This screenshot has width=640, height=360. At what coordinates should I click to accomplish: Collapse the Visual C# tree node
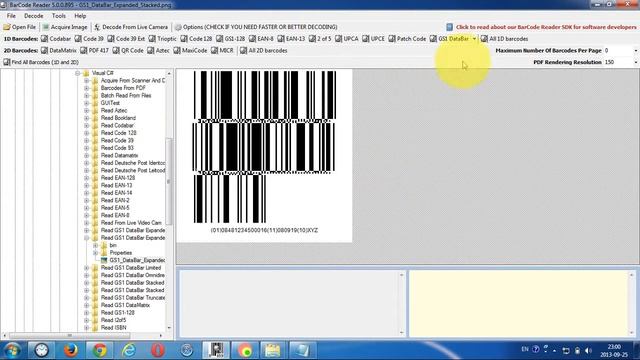click(78, 73)
